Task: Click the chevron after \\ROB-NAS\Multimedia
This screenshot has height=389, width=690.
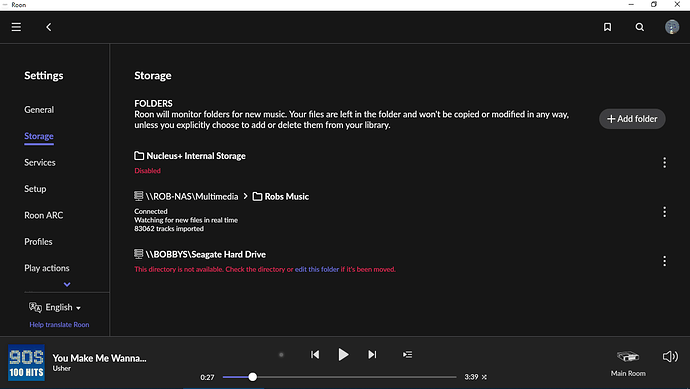Action: [246, 196]
